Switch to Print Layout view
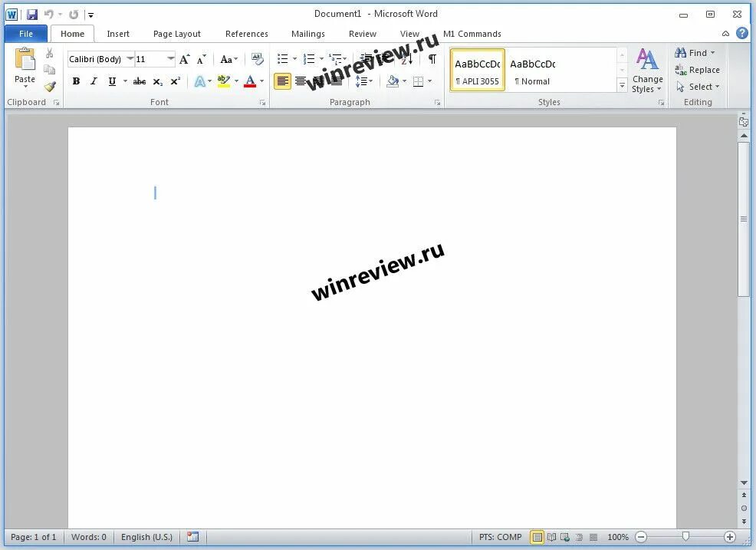756x550 pixels. coord(537,537)
